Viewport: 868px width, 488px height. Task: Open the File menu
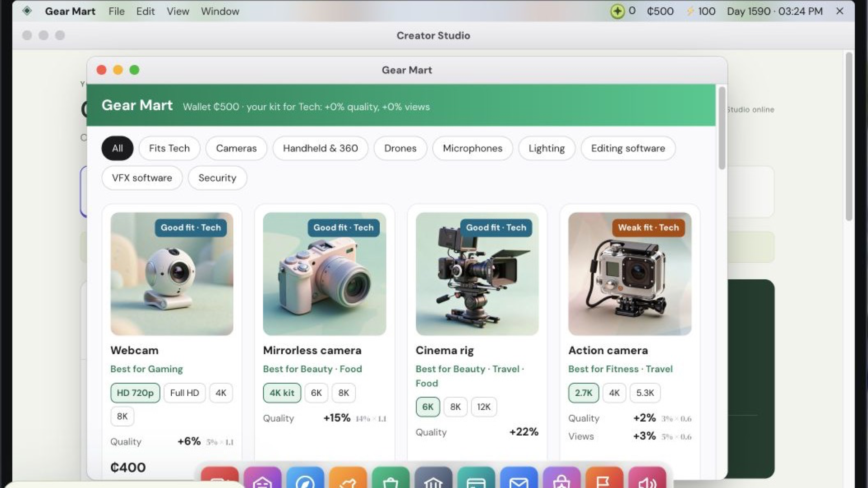click(116, 11)
